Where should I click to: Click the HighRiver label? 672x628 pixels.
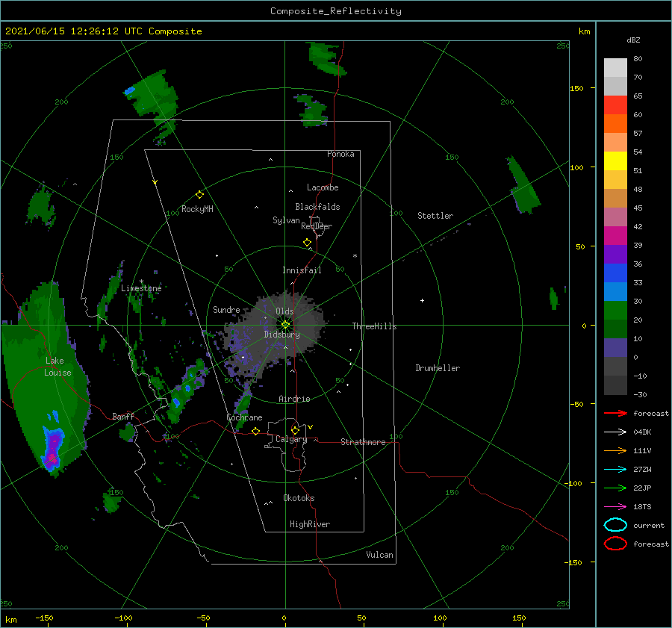[x=310, y=524]
